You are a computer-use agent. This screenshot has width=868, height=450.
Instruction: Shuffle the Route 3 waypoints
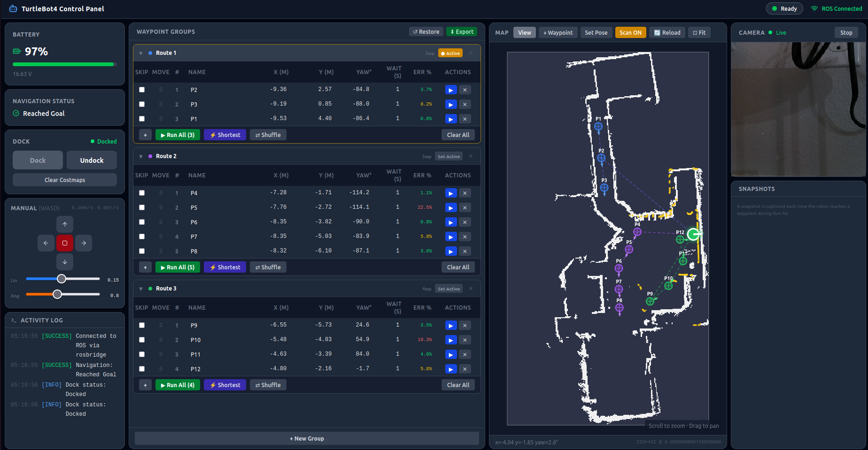click(x=268, y=385)
